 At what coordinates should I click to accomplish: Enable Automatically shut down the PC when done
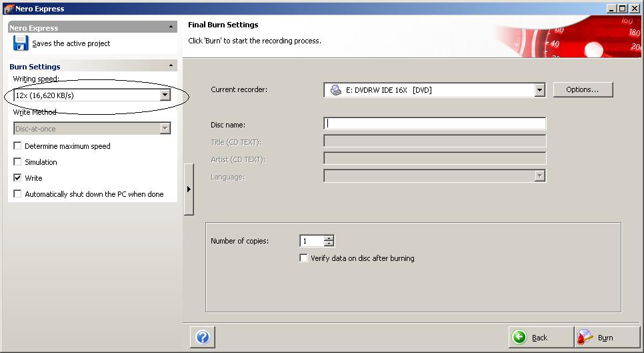[x=17, y=194]
